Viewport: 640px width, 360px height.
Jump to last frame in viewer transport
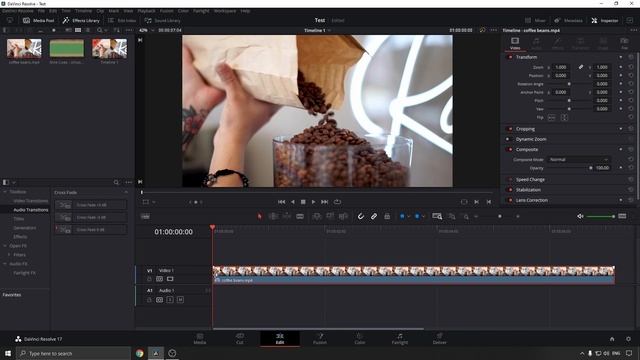(324, 202)
